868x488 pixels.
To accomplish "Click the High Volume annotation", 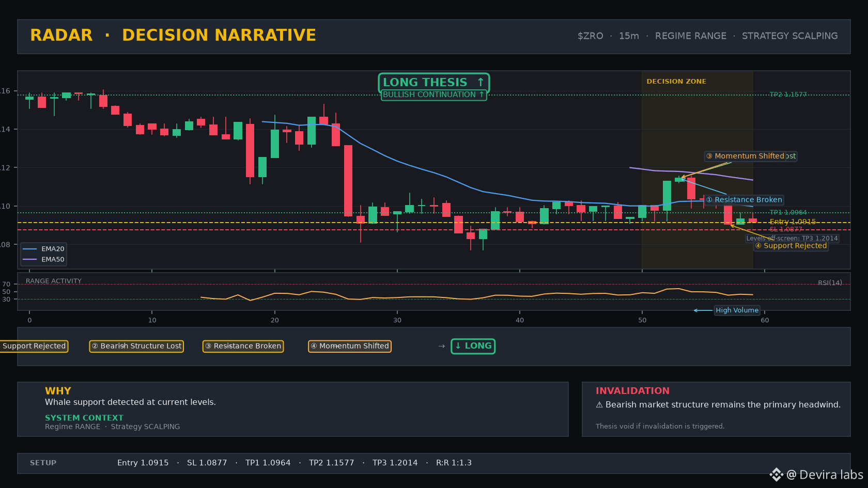I will click(x=737, y=310).
